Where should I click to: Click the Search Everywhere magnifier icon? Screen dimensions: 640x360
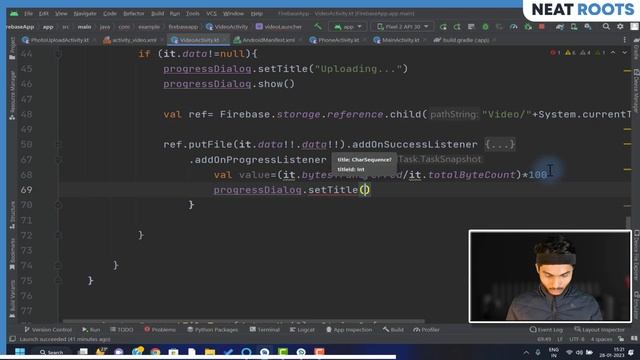pyautogui.click(x=606, y=27)
